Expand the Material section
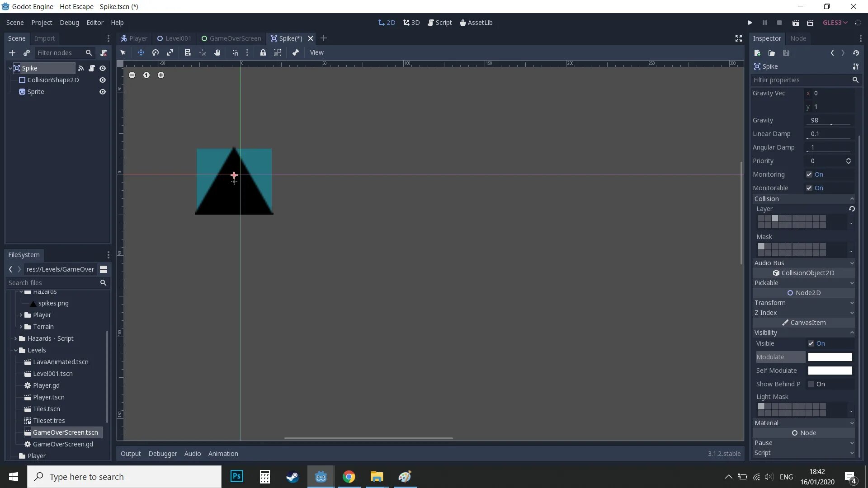Image resolution: width=868 pixels, height=488 pixels. click(x=804, y=423)
